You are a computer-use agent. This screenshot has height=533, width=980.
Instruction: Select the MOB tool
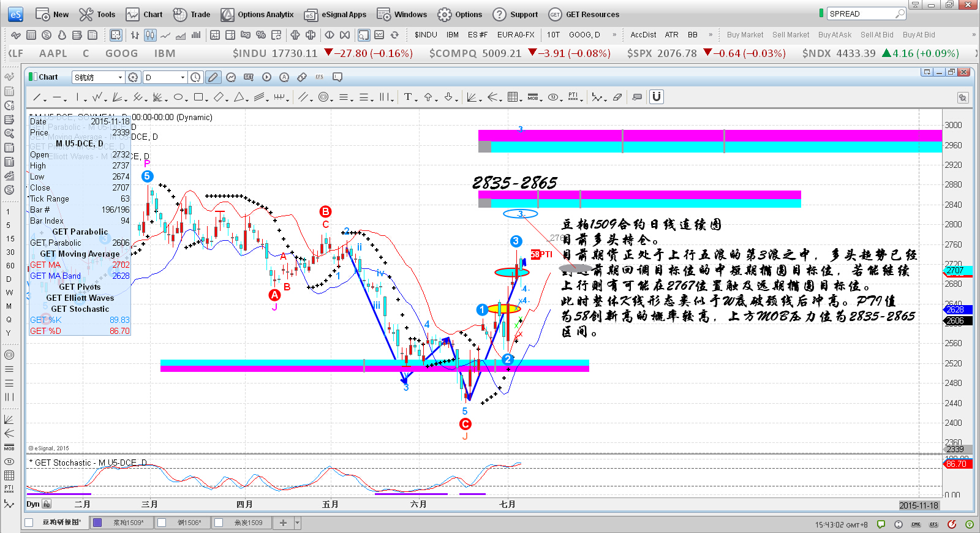point(533,97)
